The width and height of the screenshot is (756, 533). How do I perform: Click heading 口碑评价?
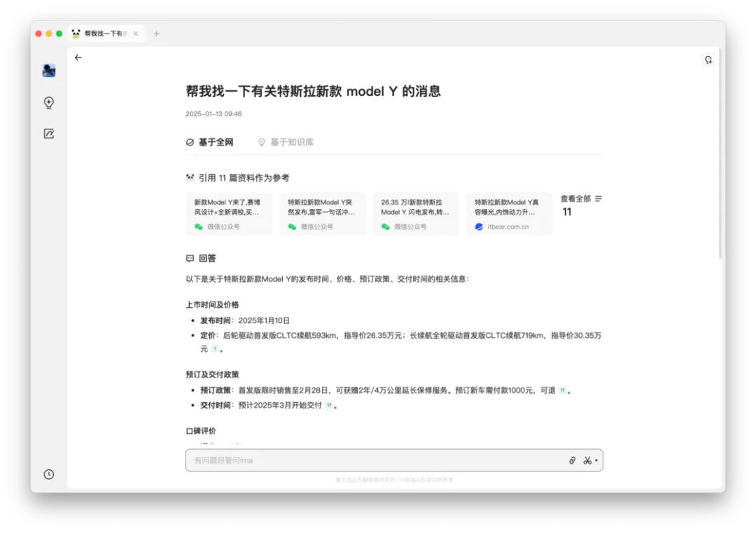tap(201, 431)
